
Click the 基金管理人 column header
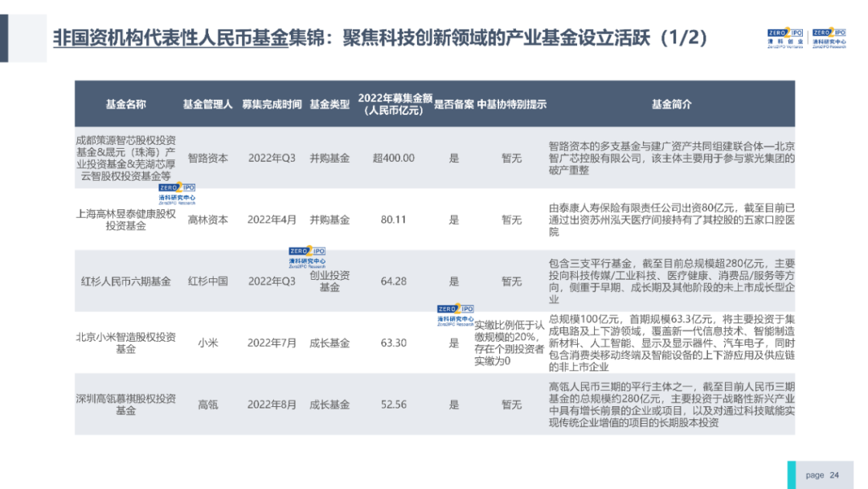pos(207,104)
